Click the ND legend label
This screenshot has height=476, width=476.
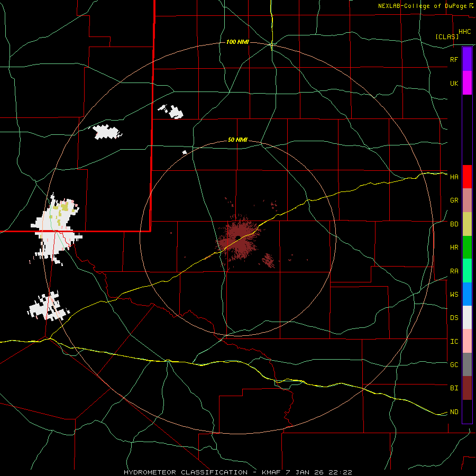pyautogui.click(x=454, y=412)
